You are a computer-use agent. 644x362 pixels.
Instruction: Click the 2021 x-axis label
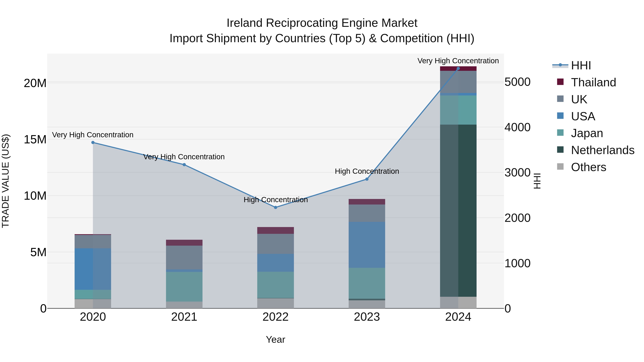pos(184,317)
